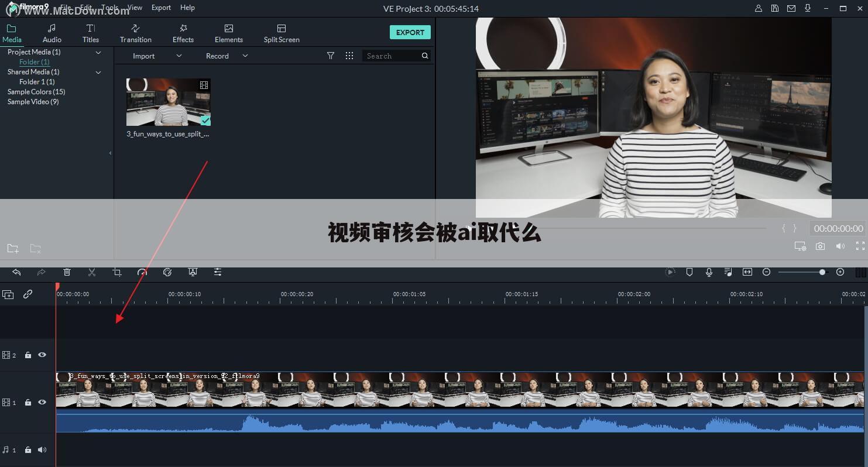The width and height of the screenshot is (868, 467).
Task: Adjust the timeline zoom slider handle
Action: click(822, 272)
